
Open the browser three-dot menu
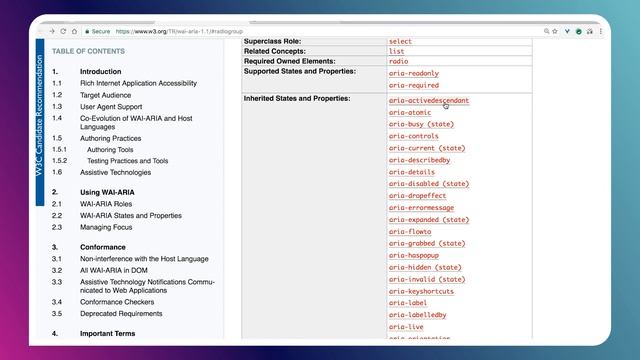(x=601, y=31)
